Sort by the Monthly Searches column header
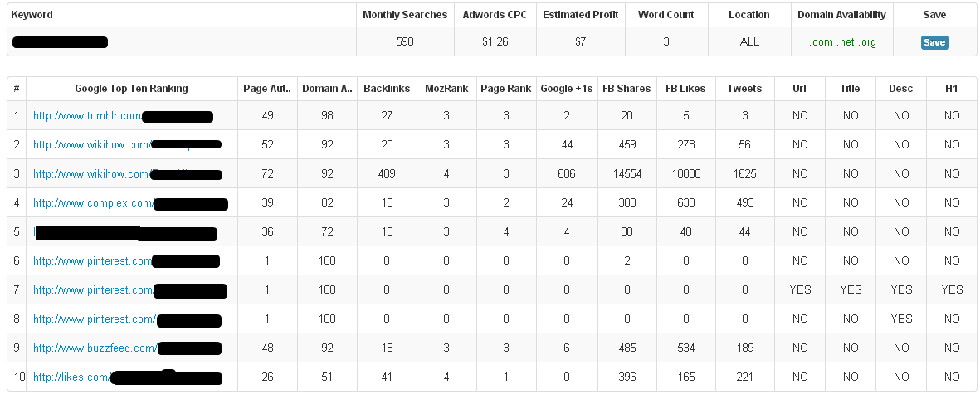 [405, 15]
